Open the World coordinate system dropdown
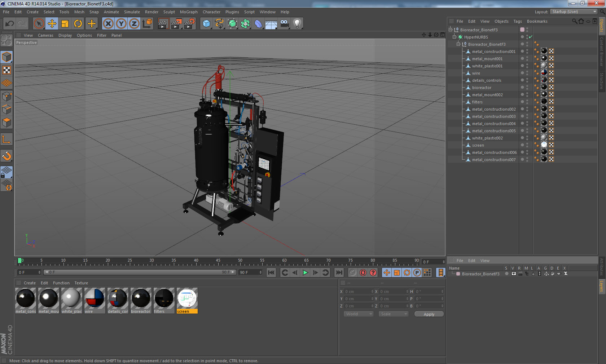 tap(359, 314)
